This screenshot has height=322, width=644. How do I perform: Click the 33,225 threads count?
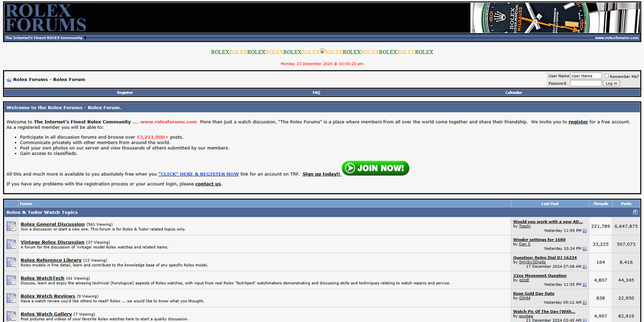click(601, 245)
